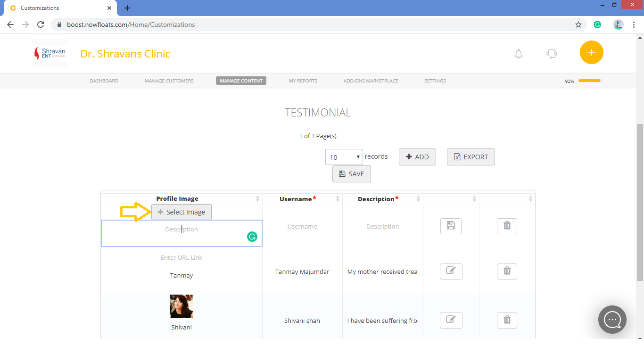Viewport: 644px width, 362px height.
Task: Open the support headset icon
Action: point(552,54)
